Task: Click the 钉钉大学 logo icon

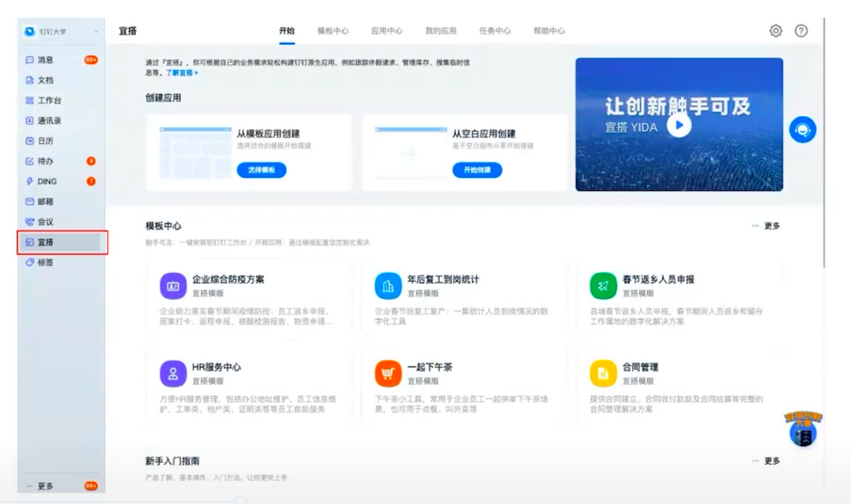Action: (x=30, y=31)
